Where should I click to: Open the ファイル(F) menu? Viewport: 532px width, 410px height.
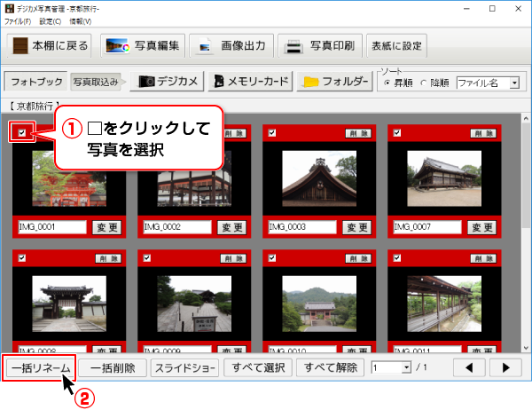point(17,20)
